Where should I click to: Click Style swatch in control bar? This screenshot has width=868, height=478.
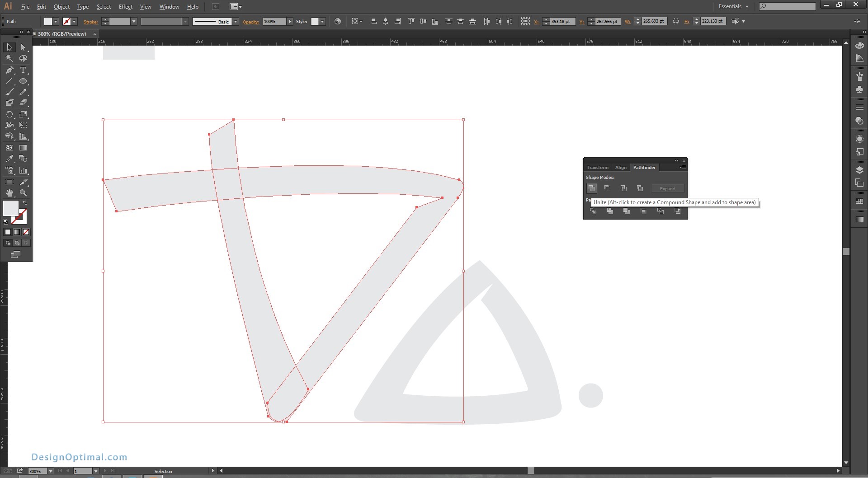[315, 22]
